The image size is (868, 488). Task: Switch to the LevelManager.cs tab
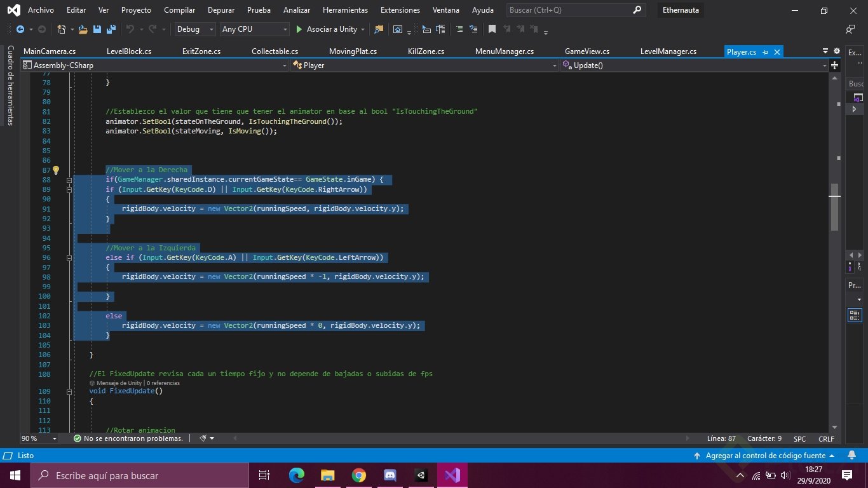coord(668,51)
